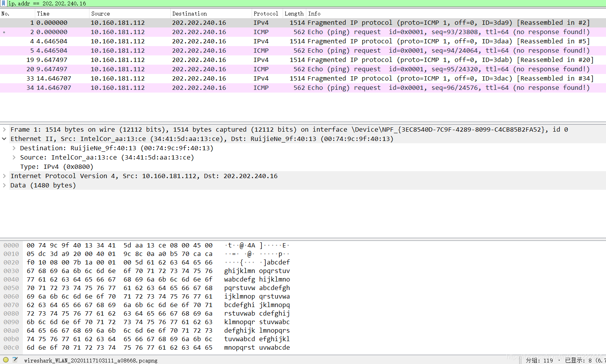Expand the Ethernet Destination RuijieNe field
The image size is (606, 364).
coord(14,148)
